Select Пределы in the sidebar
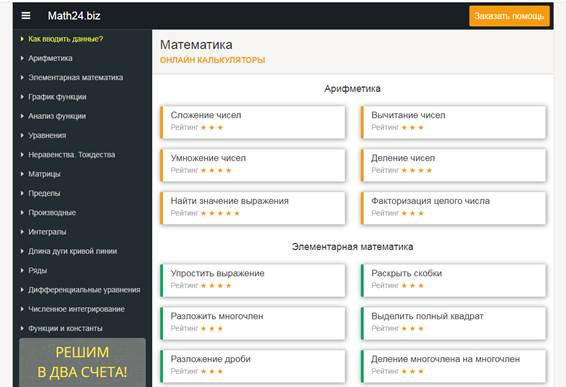The width and height of the screenshot is (566, 387). point(44,193)
